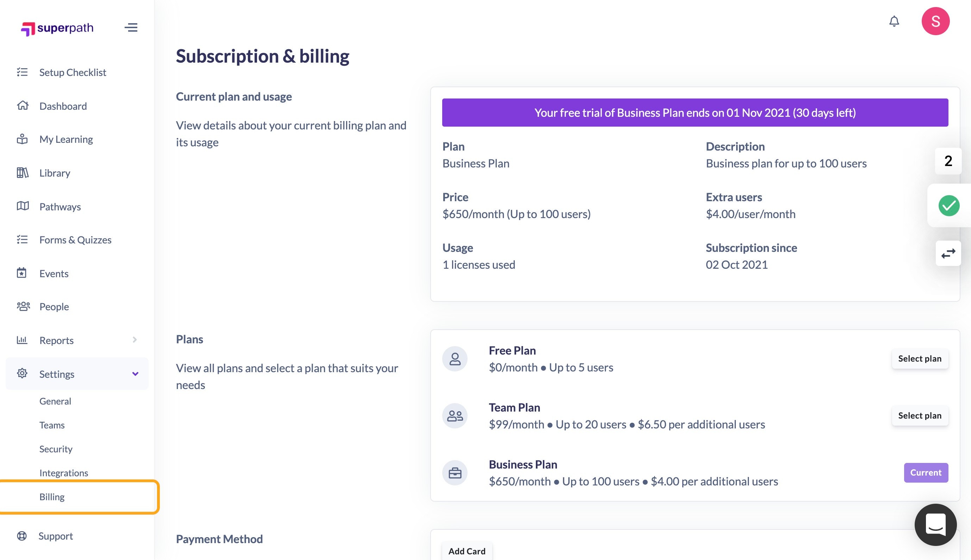
Task: Click the Pathways sidebar icon
Action: (23, 205)
